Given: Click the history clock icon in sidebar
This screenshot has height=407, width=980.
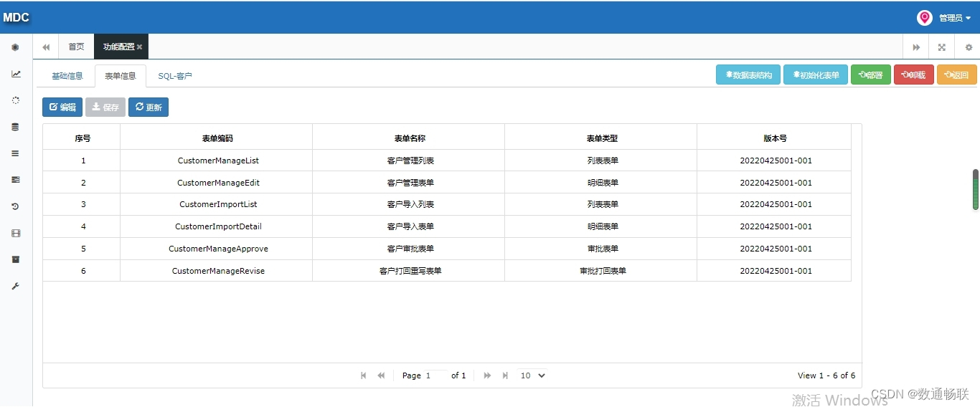Looking at the screenshot, I should coord(15,206).
